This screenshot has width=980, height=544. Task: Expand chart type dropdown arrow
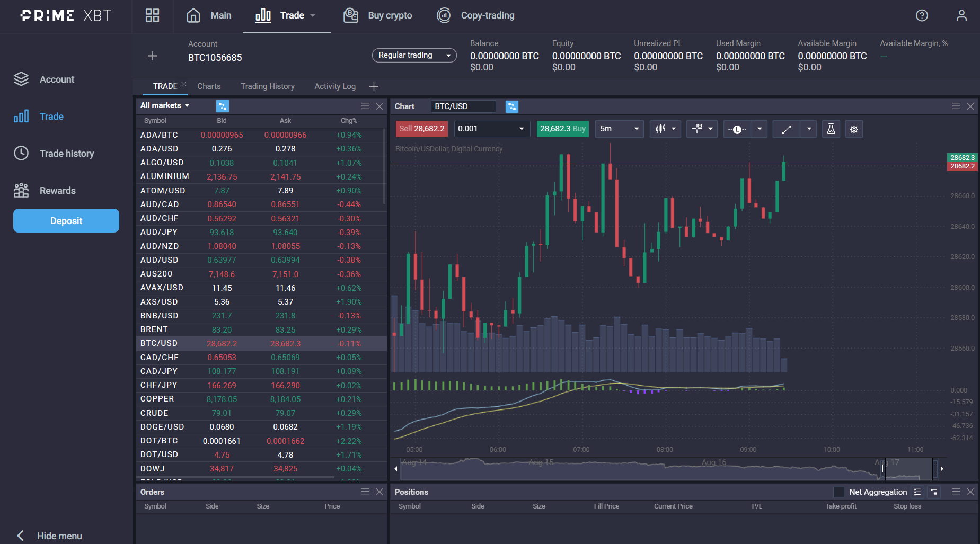[x=674, y=129]
